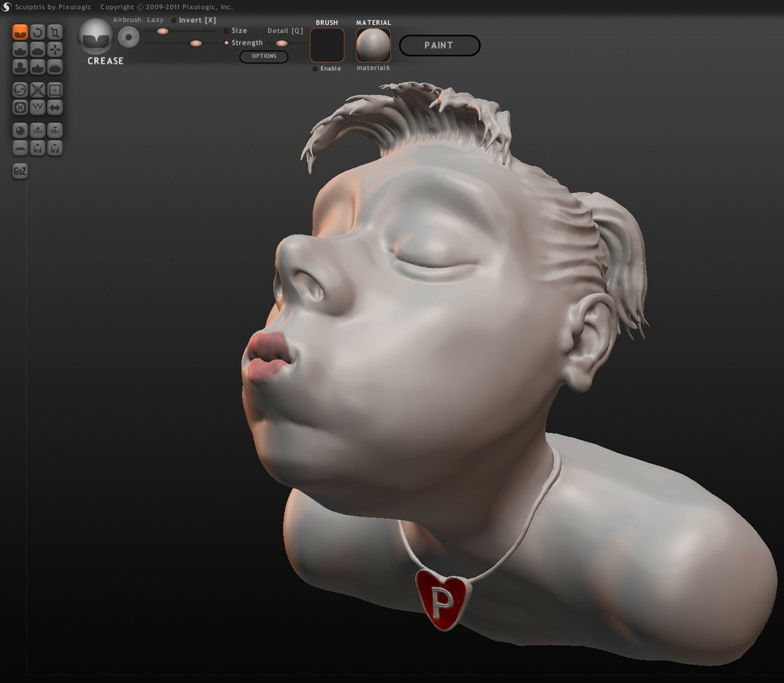784x683 pixels.
Task: Click the Size slider handle
Action: click(x=162, y=31)
